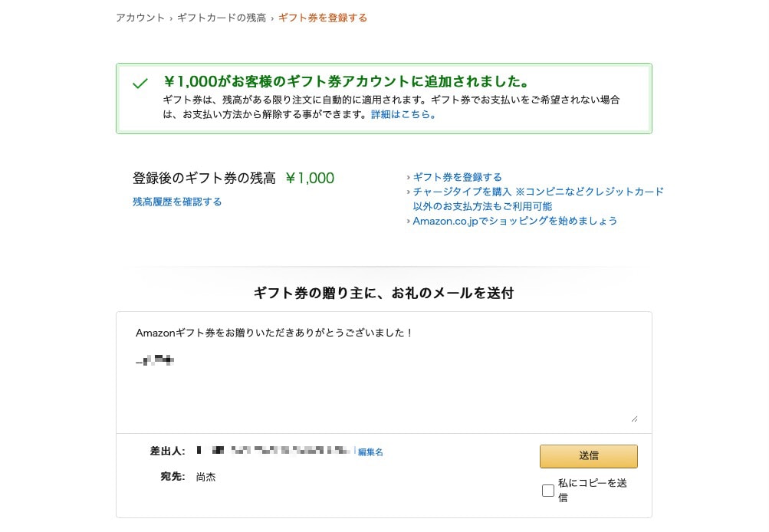Screen dimensions: 769x532
Task: Click the breadcrumb chevron after アカウント
Action: 171,18
